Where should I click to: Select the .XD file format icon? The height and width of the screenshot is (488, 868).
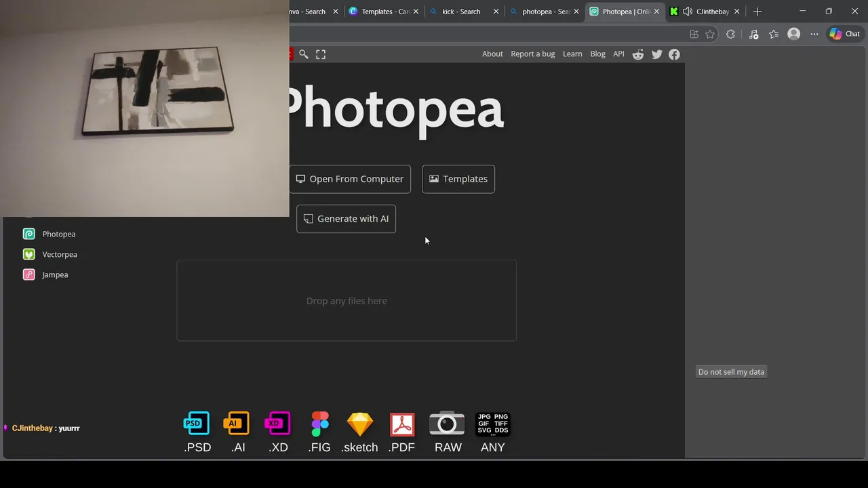pyautogui.click(x=277, y=423)
